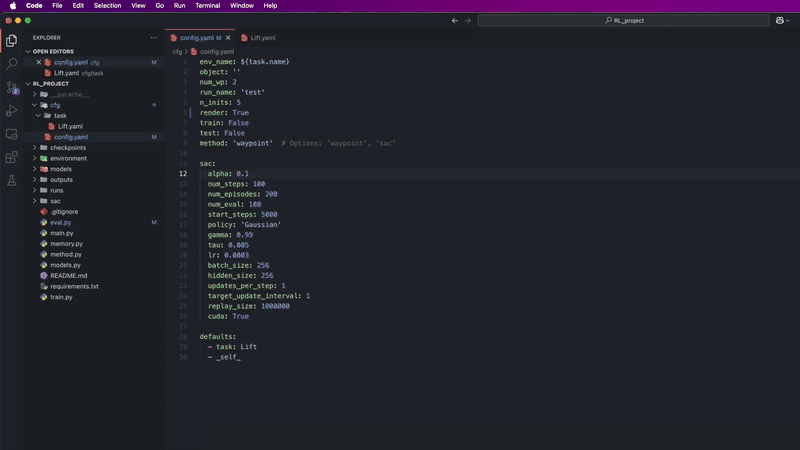This screenshot has width=800, height=450.
Task: Collapse the OPEN EDITORS section
Action: tap(54, 51)
